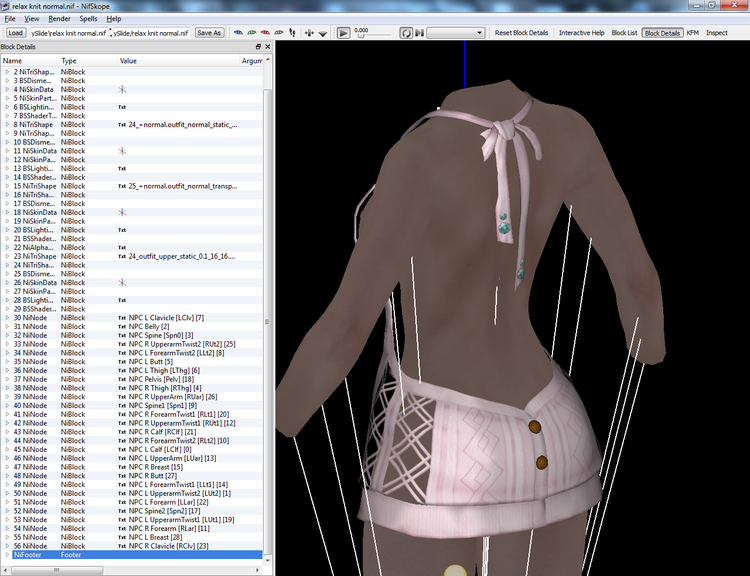Open the animation selection combo box
Viewport: 750px width, 576px height.
click(455, 33)
